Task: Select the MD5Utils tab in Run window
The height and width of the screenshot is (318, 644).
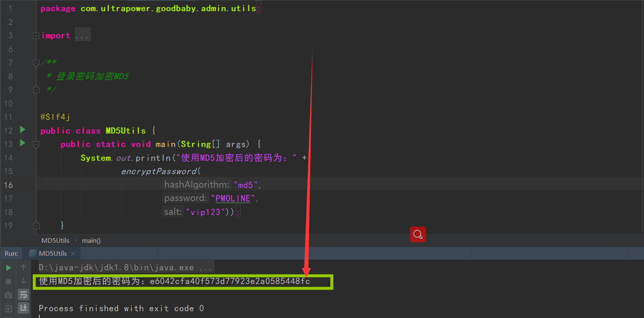Action: [51, 253]
